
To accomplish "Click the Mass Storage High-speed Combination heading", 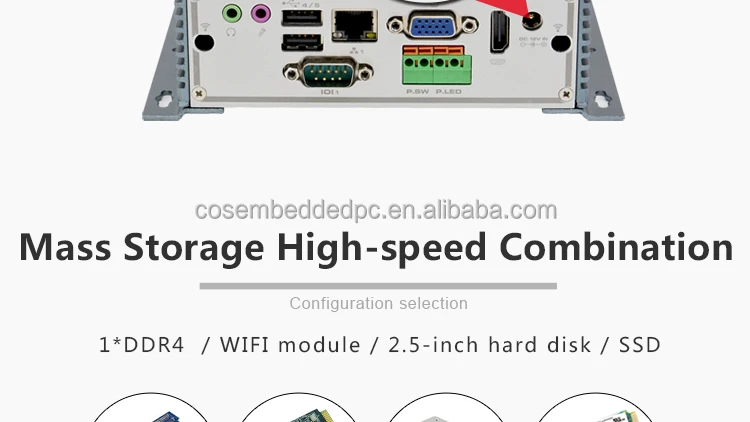I will (376, 247).
